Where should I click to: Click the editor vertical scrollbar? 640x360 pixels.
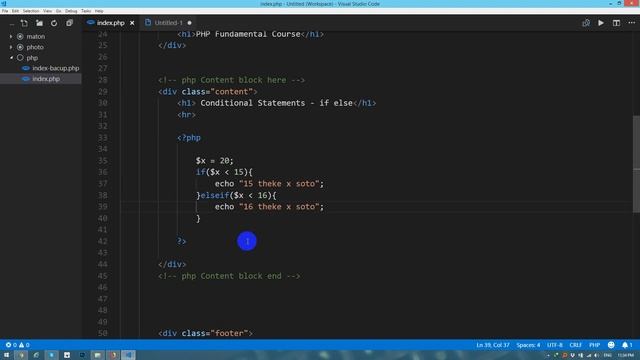636,163
